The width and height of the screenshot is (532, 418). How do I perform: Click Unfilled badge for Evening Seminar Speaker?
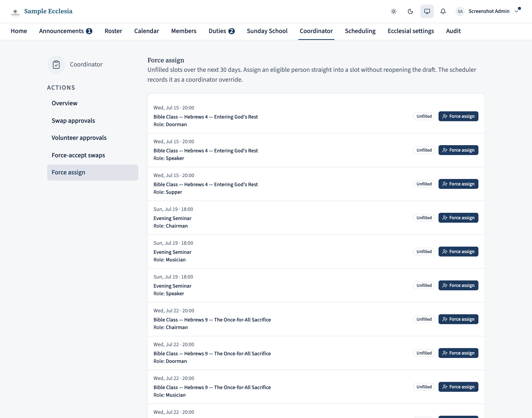(x=424, y=285)
